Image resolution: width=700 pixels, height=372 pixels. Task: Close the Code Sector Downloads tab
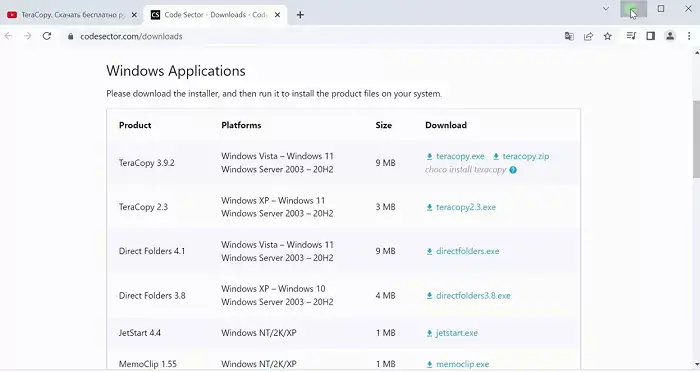[x=277, y=15]
